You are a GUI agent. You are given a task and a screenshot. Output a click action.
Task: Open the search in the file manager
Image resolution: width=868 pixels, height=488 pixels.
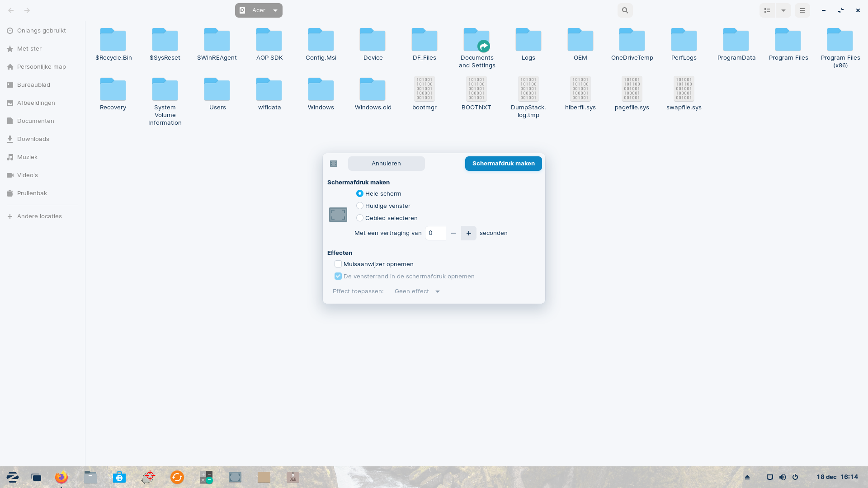[x=625, y=10]
